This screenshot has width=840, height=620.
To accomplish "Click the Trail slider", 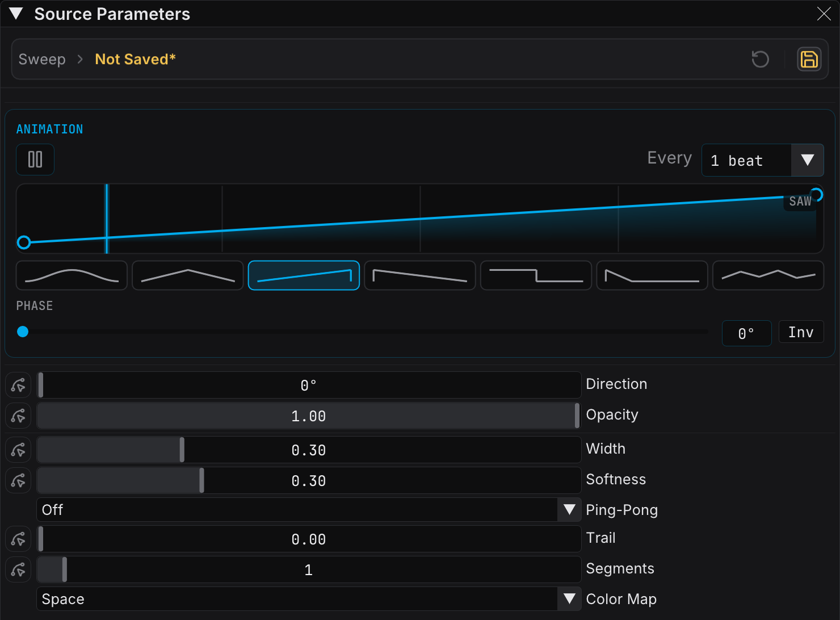I will click(309, 539).
